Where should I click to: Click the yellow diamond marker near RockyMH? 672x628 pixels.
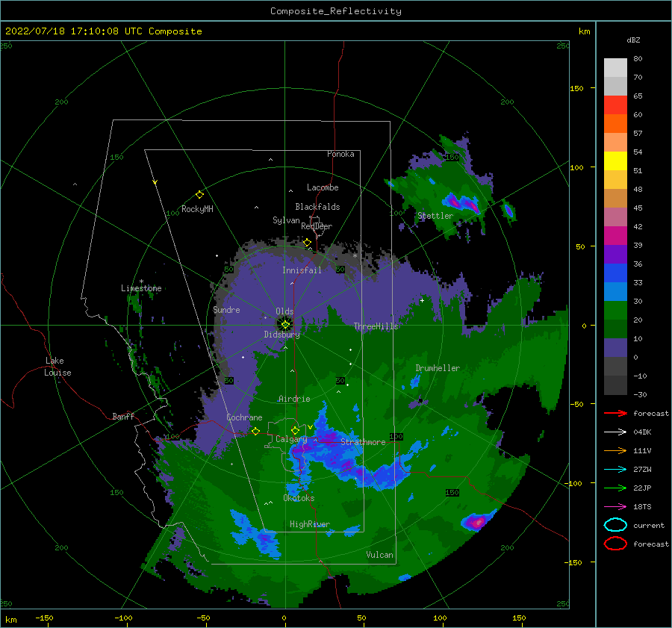click(199, 195)
